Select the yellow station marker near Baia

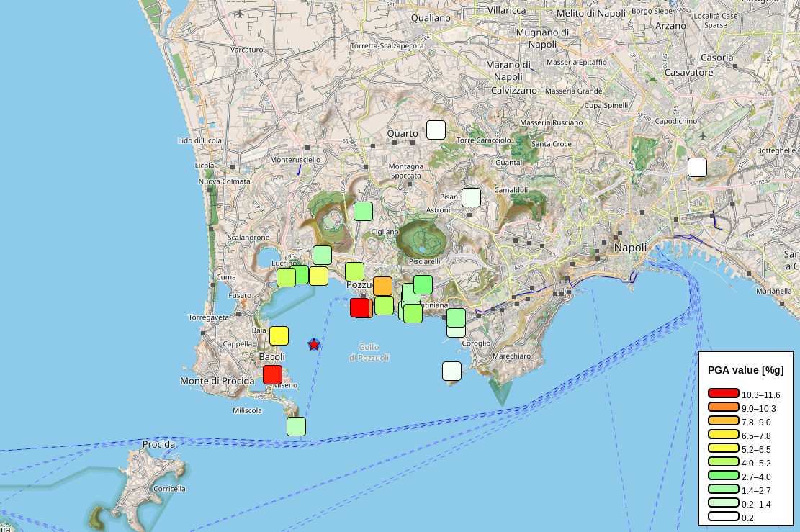coord(279,335)
